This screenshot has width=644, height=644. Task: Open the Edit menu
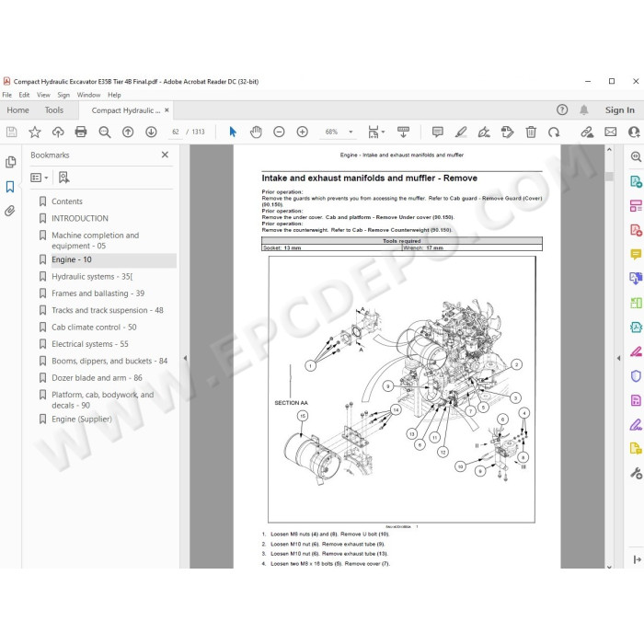pos(24,95)
